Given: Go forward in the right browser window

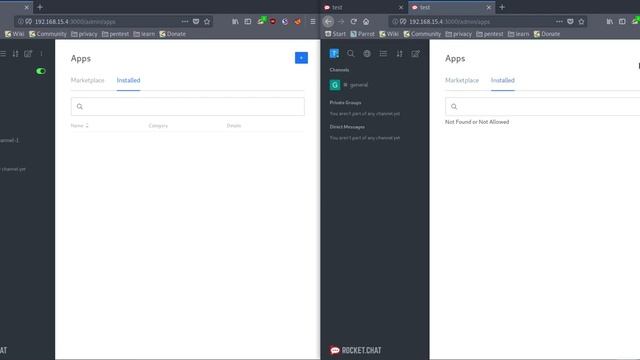Looking at the screenshot, I should 341,21.
